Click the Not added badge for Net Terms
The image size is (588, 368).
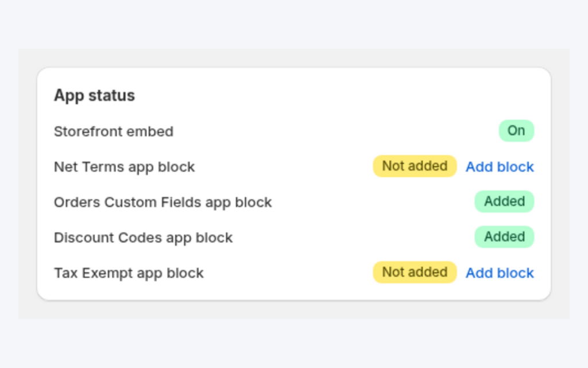click(x=415, y=166)
